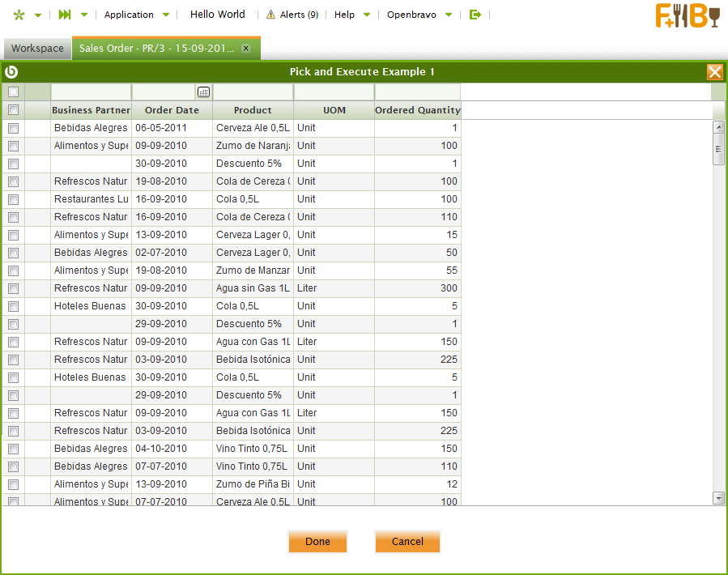Expand the Help dropdown arrow

367,15
